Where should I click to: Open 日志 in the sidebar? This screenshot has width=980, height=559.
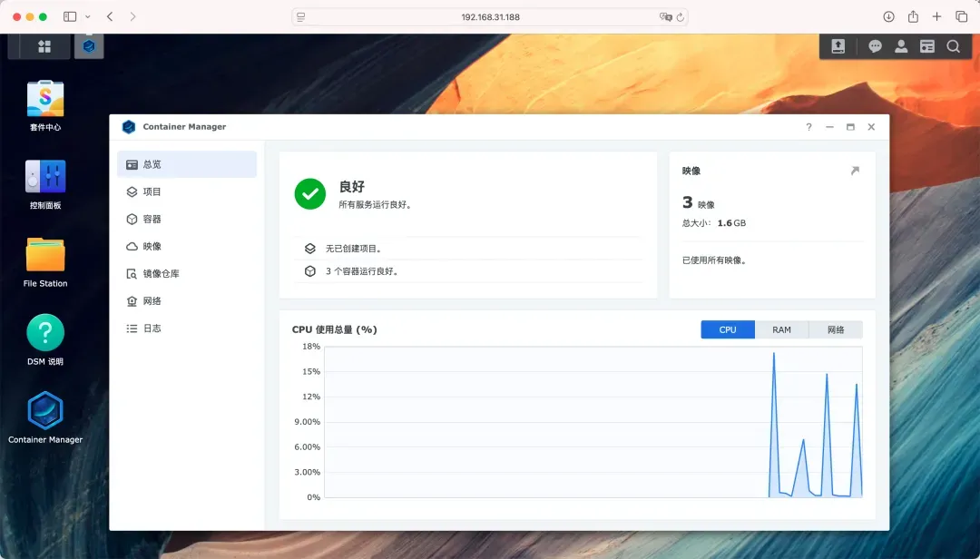tap(187, 329)
